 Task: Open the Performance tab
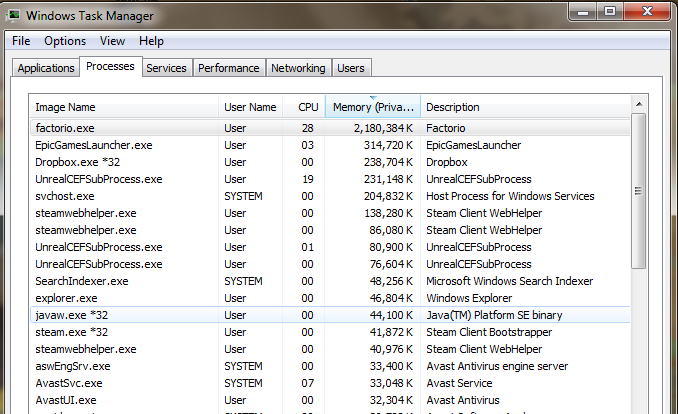coord(229,68)
